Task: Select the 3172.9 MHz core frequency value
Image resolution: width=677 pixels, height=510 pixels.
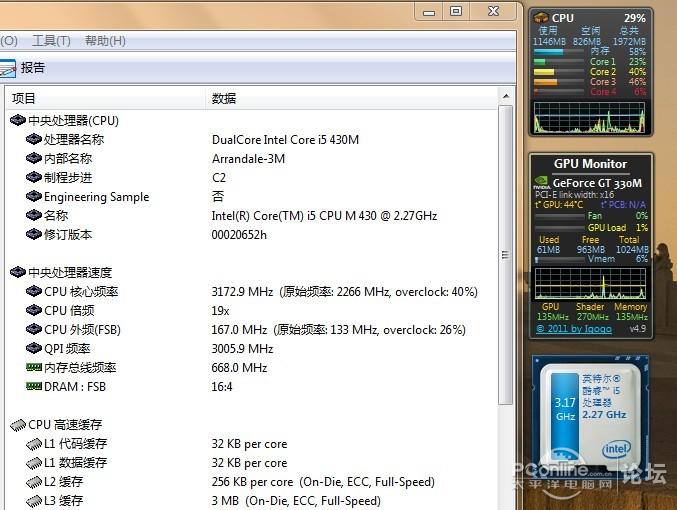Action: pyautogui.click(x=242, y=291)
